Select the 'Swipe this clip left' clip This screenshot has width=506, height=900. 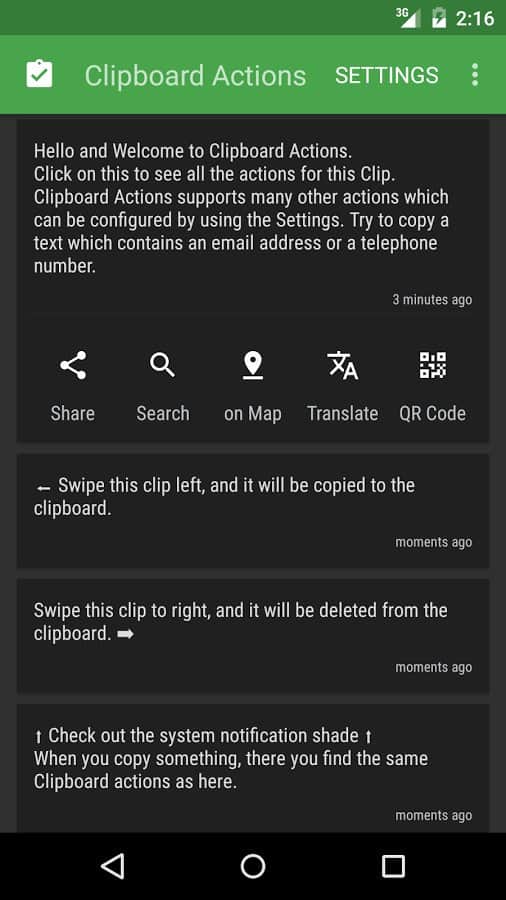tap(253, 511)
